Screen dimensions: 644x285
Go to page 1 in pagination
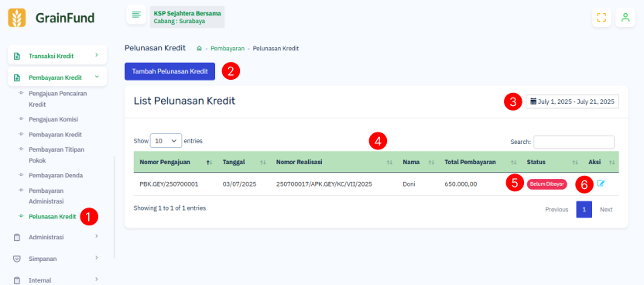click(584, 209)
